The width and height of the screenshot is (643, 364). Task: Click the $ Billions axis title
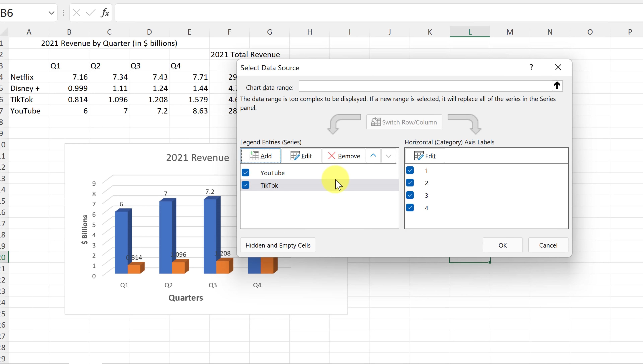coord(85,230)
